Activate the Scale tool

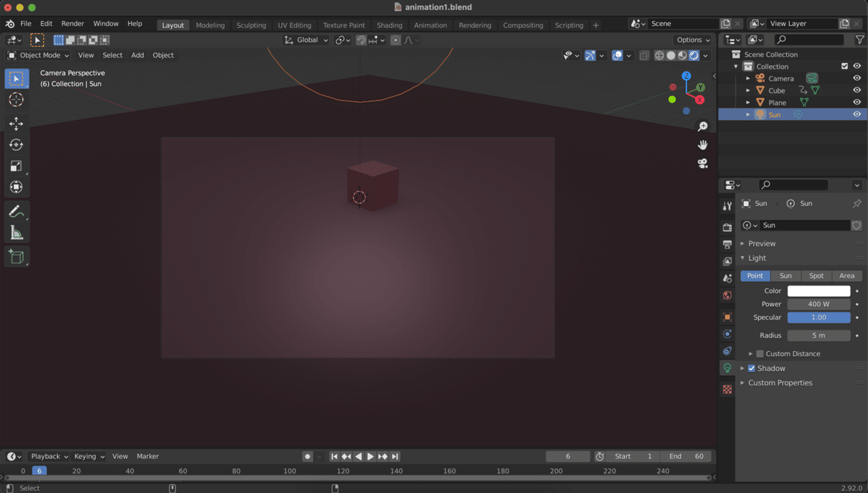point(16,166)
